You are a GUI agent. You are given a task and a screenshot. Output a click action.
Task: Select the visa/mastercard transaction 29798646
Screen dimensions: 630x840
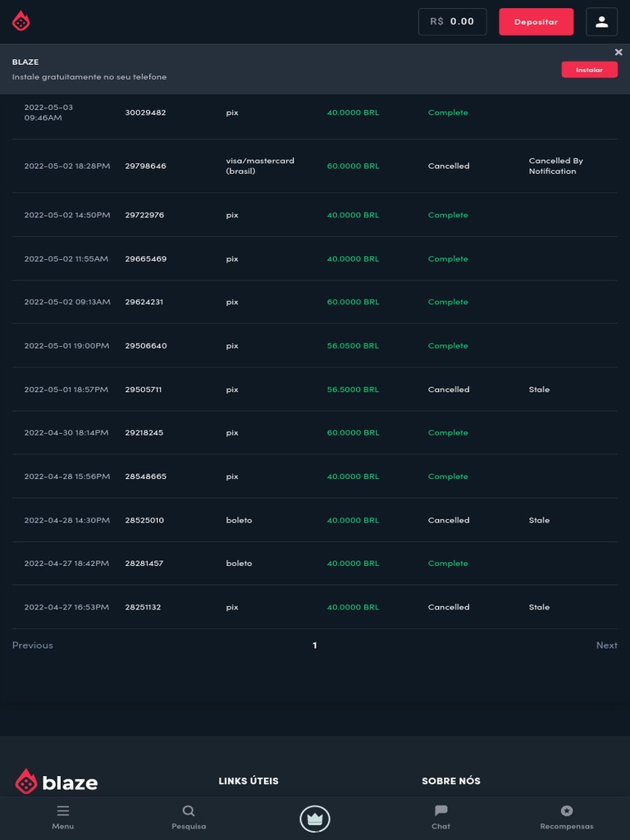[145, 166]
